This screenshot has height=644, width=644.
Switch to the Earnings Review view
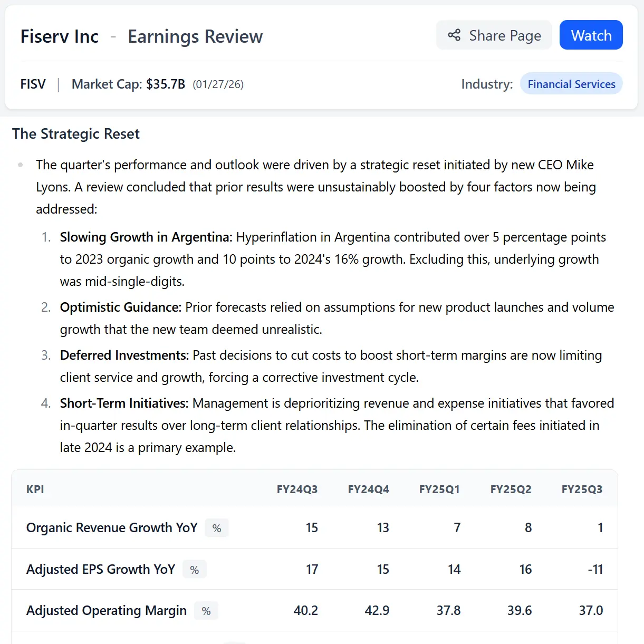pos(195,36)
